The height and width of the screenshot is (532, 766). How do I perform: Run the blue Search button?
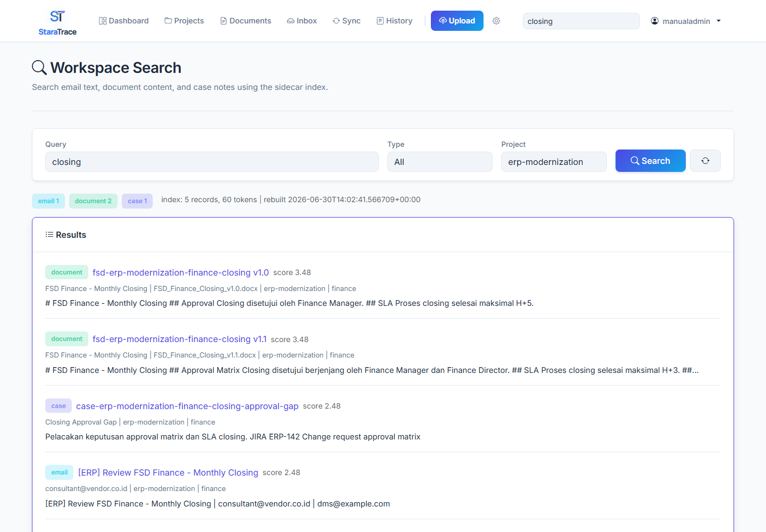[650, 161]
